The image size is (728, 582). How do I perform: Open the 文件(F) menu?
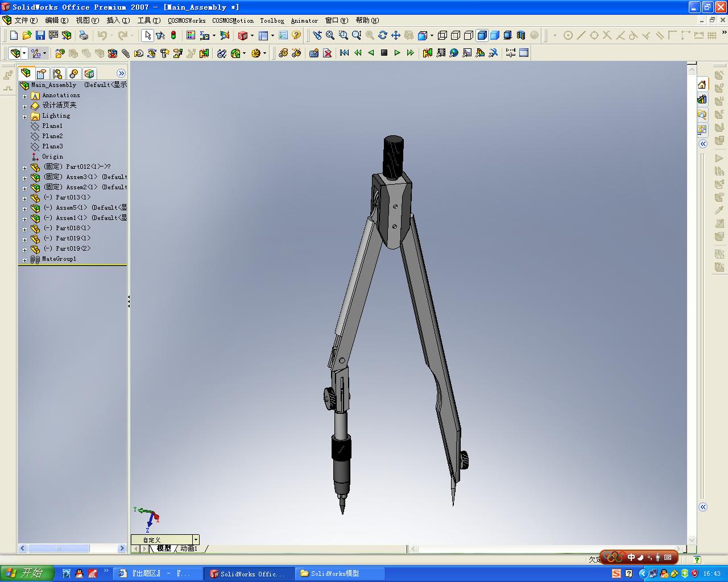(x=26, y=20)
